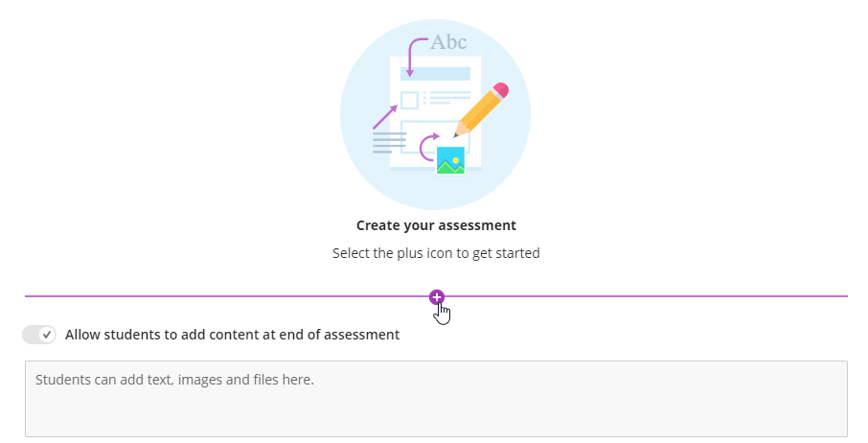
Task: Click the downward purple arrow beside Abc
Action: tap(412, 57)
